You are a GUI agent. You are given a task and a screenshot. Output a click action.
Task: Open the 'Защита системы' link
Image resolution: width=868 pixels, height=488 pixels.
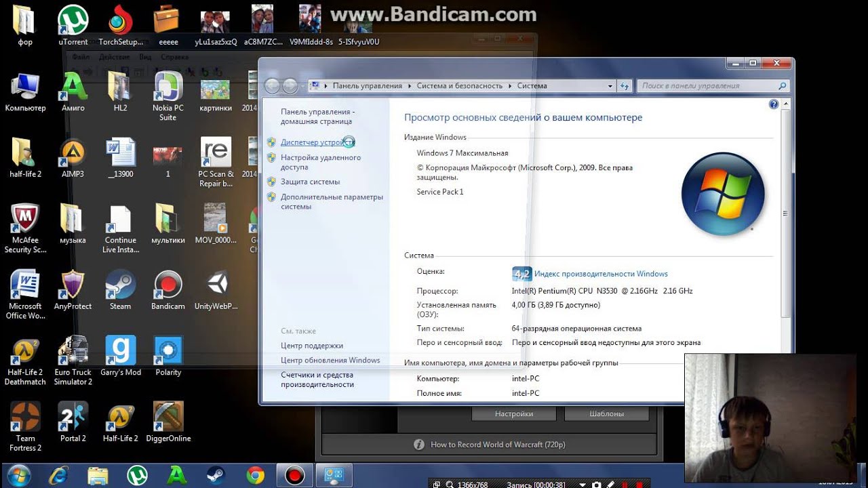click(311, 182)
